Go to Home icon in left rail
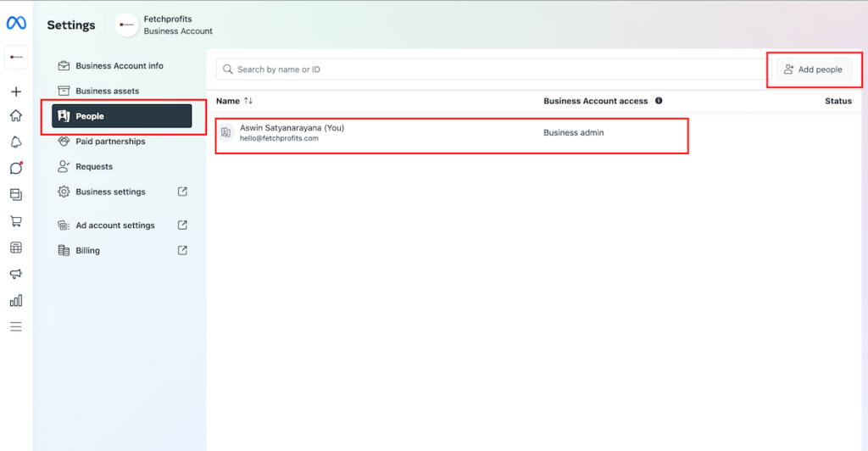 pyautogui.click(x=16, y=115)
